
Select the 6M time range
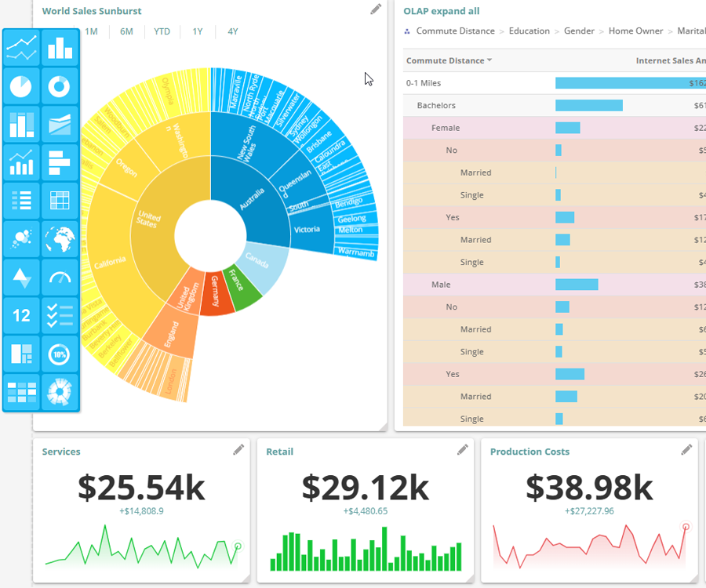(x=126, y=31)
